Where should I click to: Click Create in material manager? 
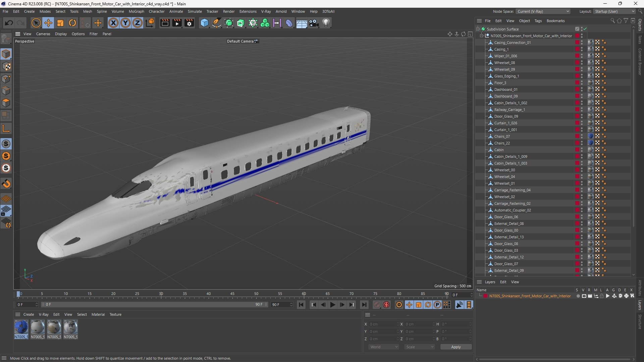pyautogui.click(x=29, y=314)
